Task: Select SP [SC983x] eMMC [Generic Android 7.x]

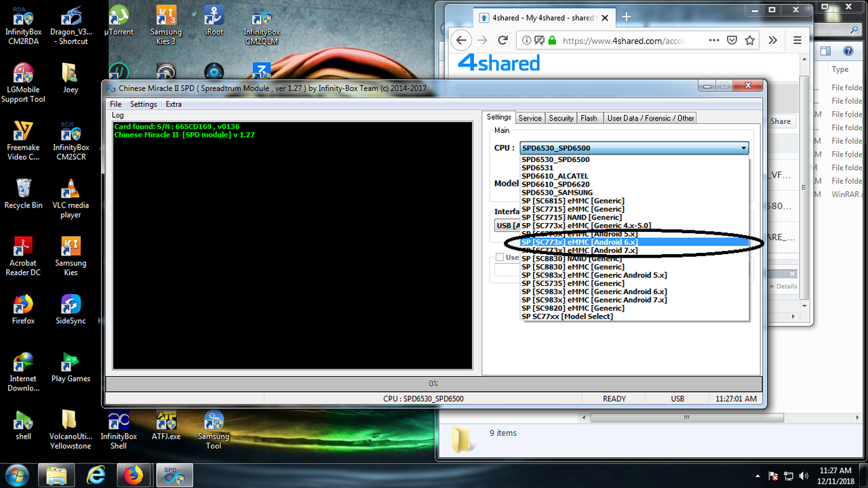Action: [635, 300]
